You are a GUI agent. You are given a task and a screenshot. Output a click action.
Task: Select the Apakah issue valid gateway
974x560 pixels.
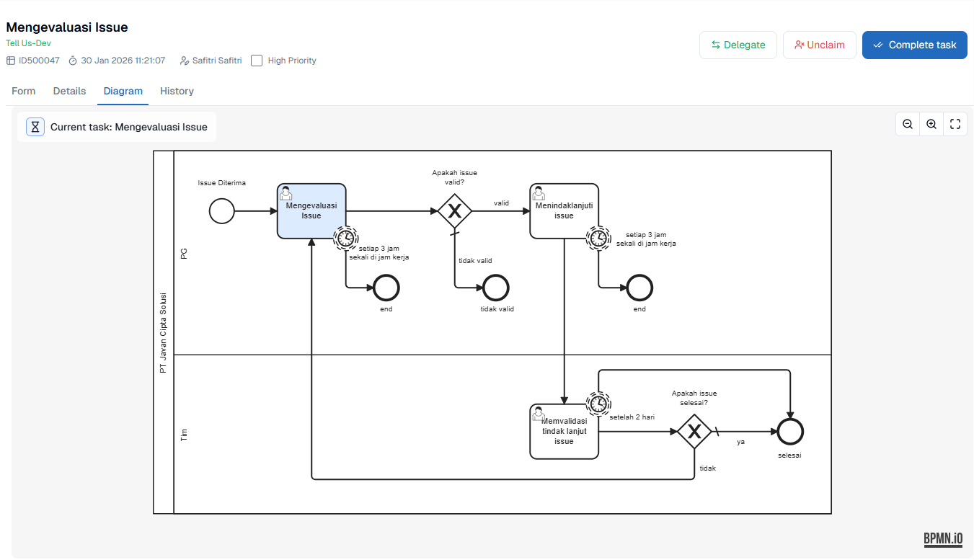tap(455, 210)
